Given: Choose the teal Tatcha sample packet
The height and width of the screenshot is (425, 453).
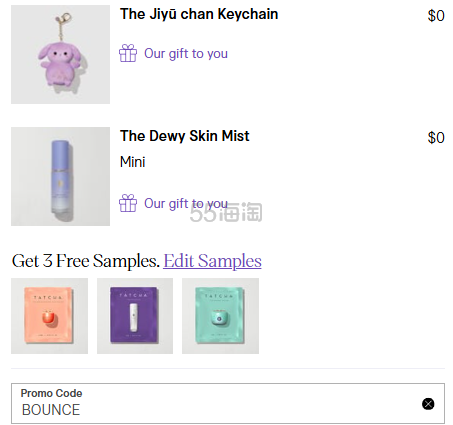Looking at the screenshot, I should [x=220, y=316].
